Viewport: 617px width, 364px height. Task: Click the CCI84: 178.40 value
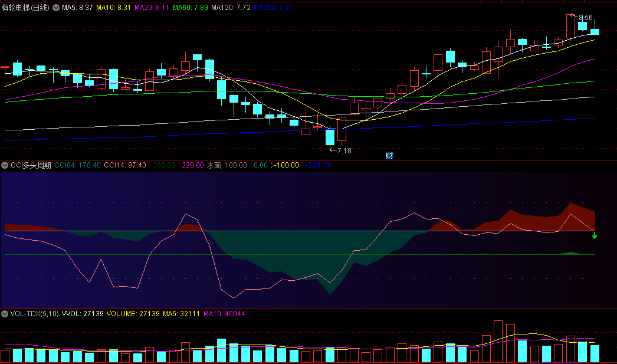pos(77,165)
